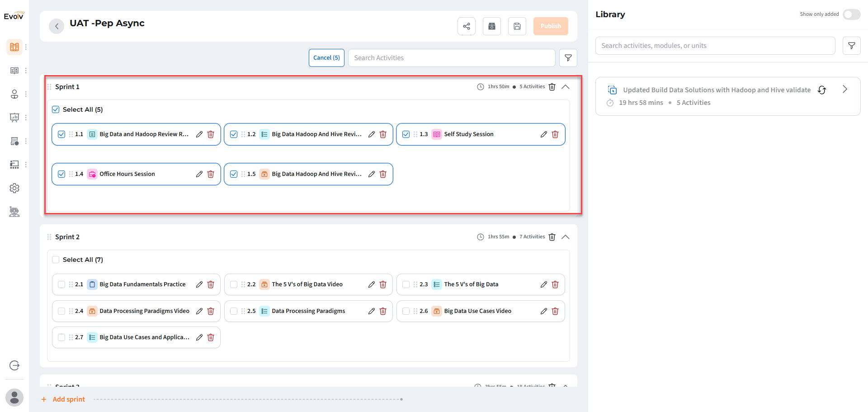This screenshot has height=412, width=868.
Task: Open the person-on-stand sidebar menu item
Action: (14, 94)
